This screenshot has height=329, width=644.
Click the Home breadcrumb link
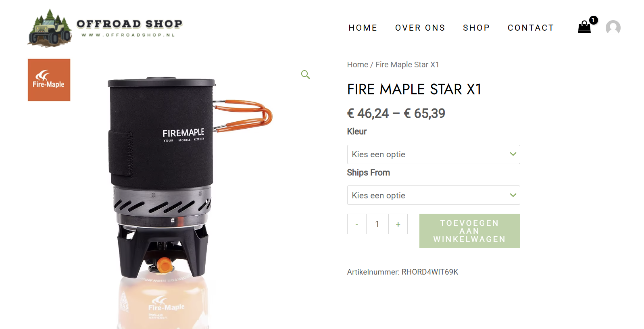pos(358,65)
